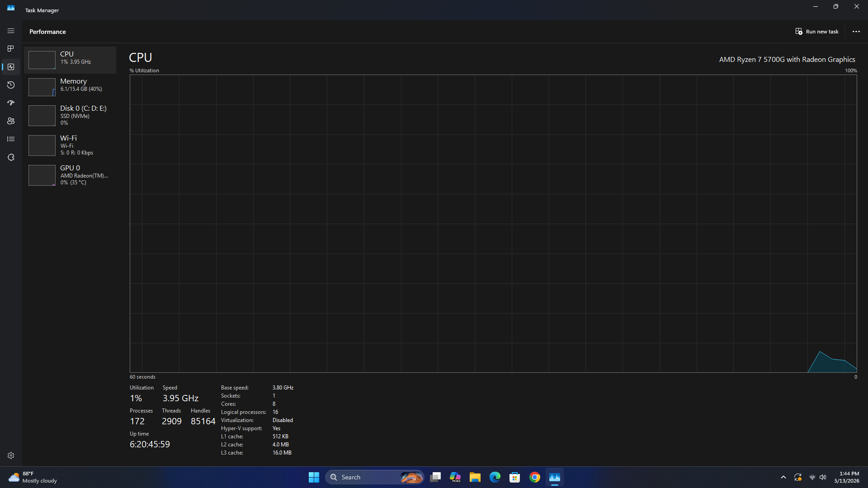Open Wi-Fi network tray icon

pos(812,477)
